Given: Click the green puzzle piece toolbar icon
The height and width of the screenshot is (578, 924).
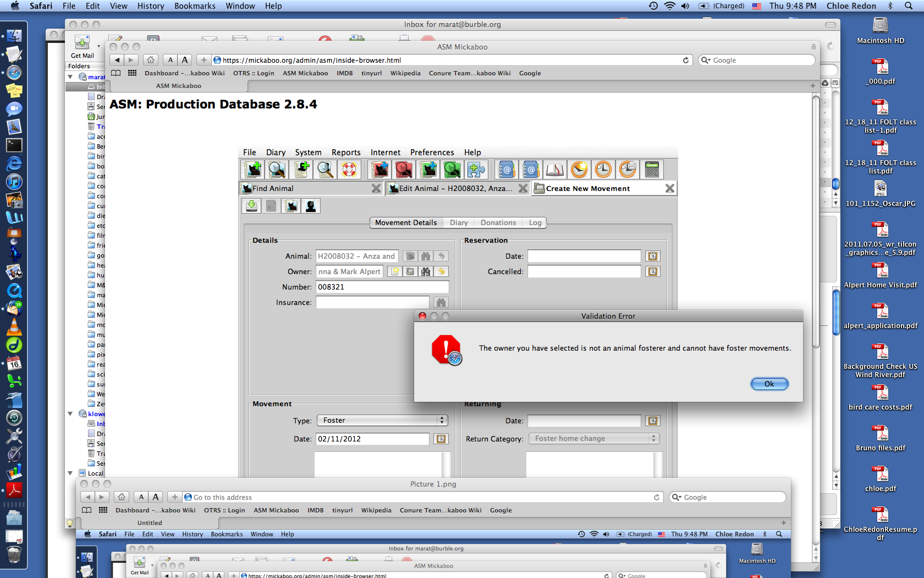Looking at the screenshot, I should pos(476,170).
